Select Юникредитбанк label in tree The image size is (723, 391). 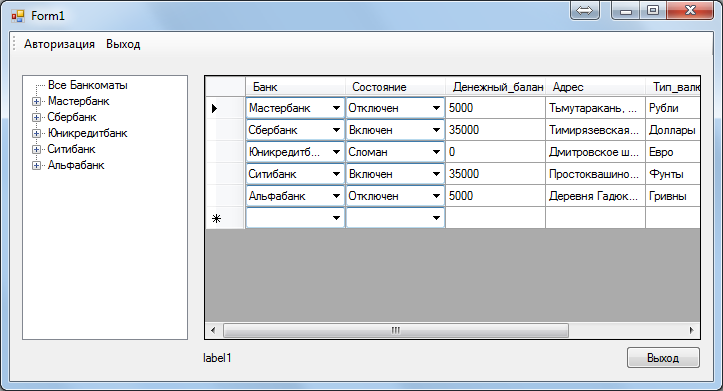click(x=88, y=133)
